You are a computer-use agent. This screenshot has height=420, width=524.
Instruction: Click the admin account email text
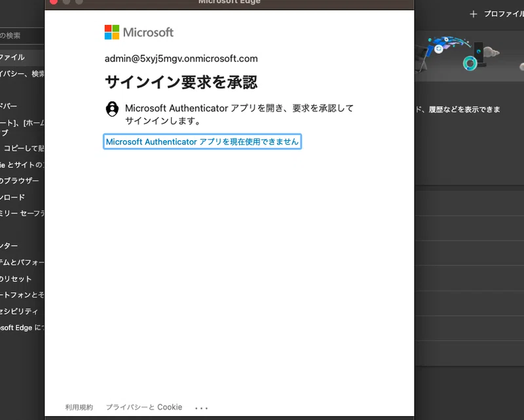(x=181, y=58)
